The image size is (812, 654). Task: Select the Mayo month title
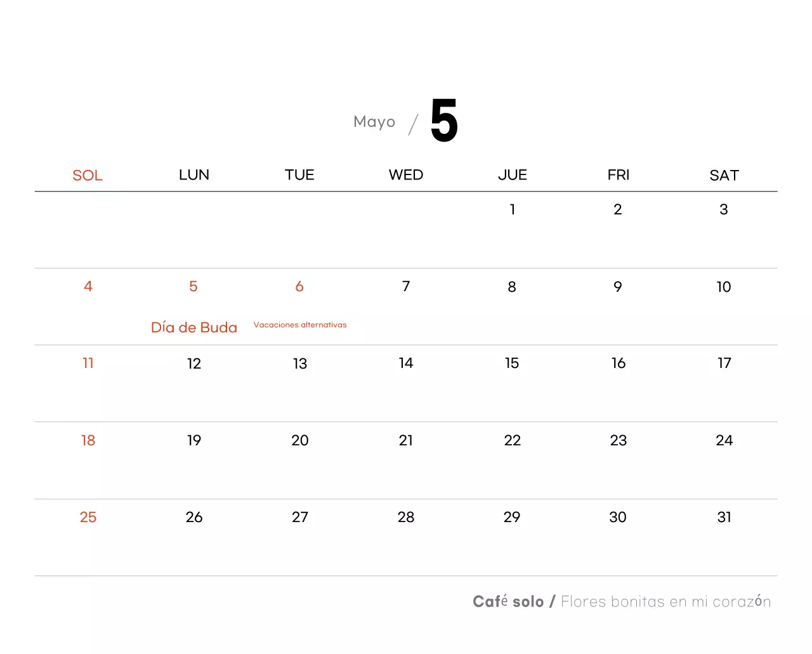pos(374,122)
